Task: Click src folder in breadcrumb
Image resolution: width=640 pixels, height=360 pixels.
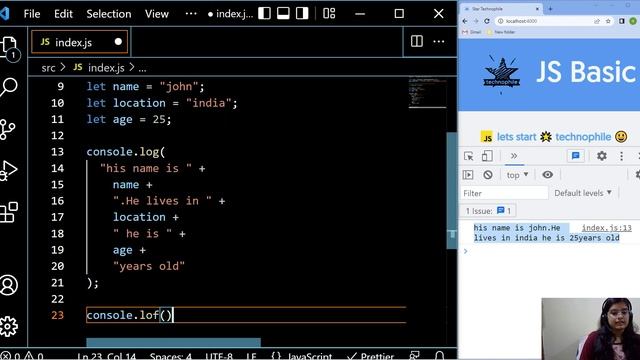Action: pos(48,68)
